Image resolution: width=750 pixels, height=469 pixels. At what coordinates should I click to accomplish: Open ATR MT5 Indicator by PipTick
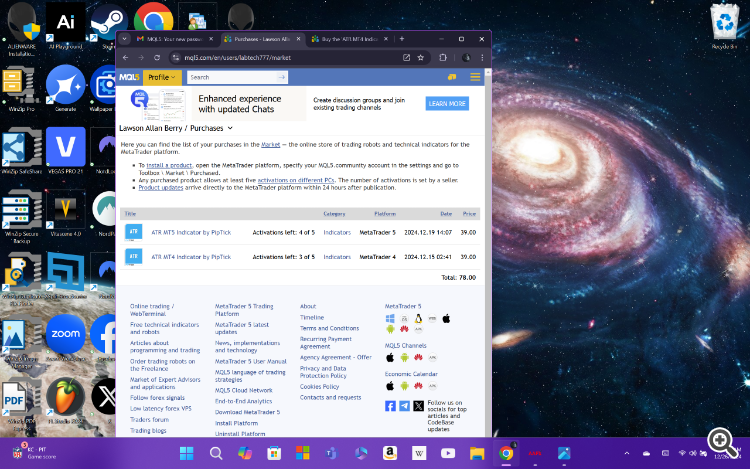click(191, 232)
